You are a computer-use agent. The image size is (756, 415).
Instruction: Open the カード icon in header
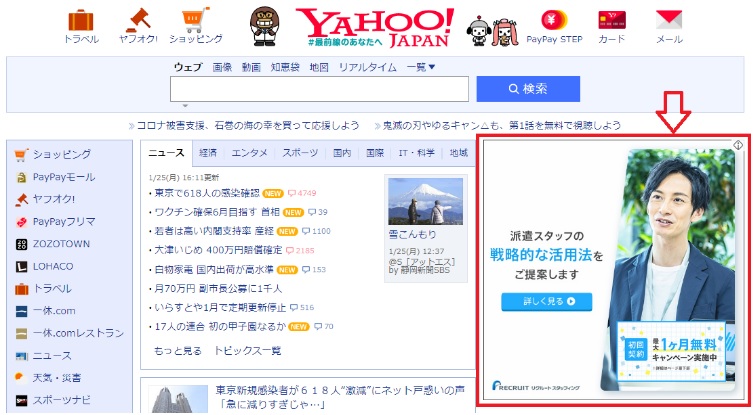click(612, 20)
